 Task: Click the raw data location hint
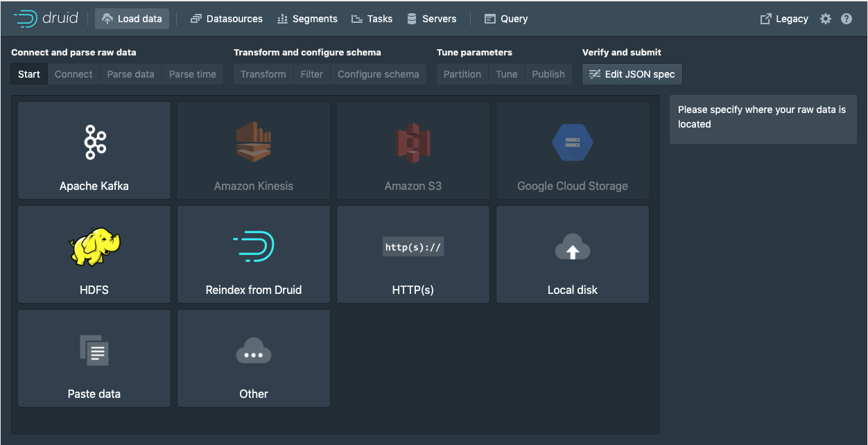click(762, 116)
